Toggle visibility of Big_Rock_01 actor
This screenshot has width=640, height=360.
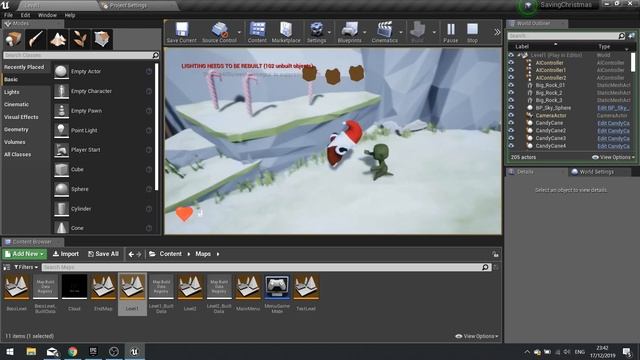(x=511, y=85)
